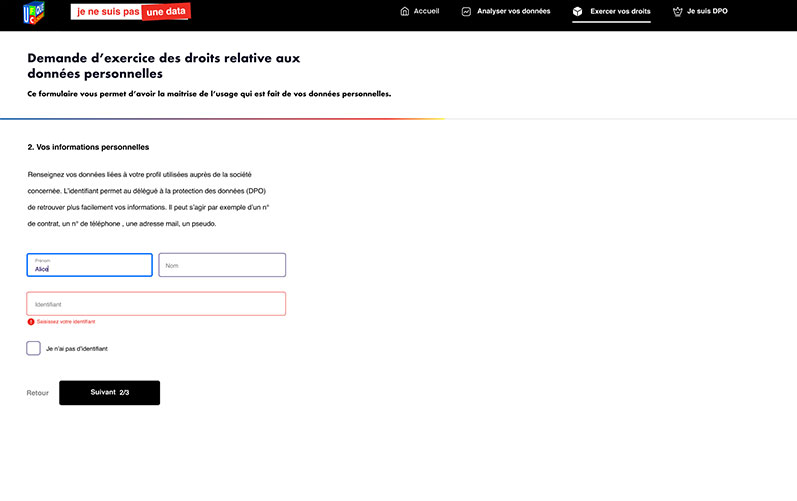Click the 'Demande d'exercice des droits' page title
This screenshot has height=501, width=797.
pyautogui.click(x=164, y=66)
